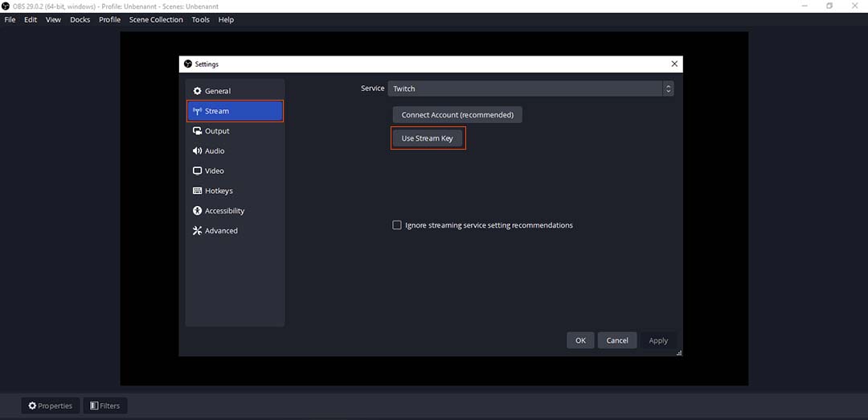The width and height of the screenshot is (868, 420).
Task: Tick Ignore streaming service setting recommendations checkbox
Action: (x=397, y=225)
